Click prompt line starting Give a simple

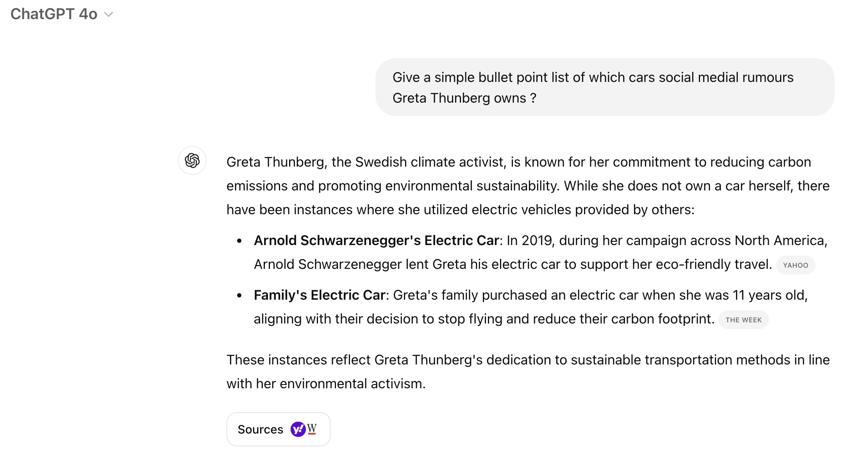click(593, 77)
